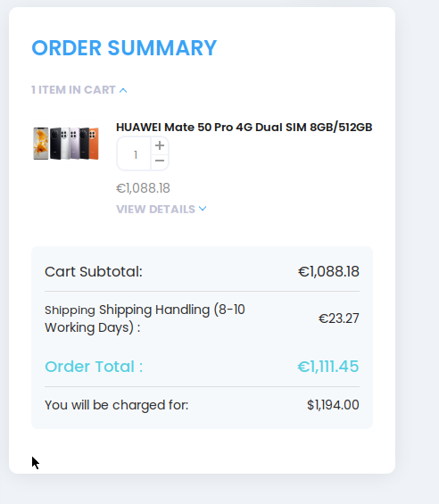The image size is (439, 504).
Task: Click the shipping cost €23.27
Action: [339, 318]
